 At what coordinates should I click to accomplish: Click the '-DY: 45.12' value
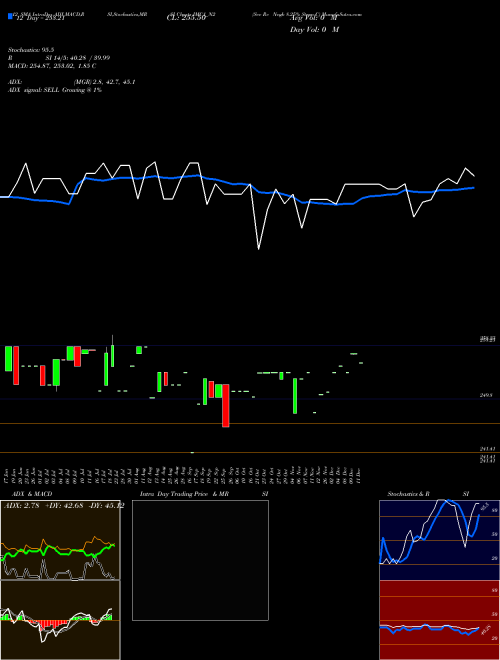pyautogui.click(x=106, y=506)
